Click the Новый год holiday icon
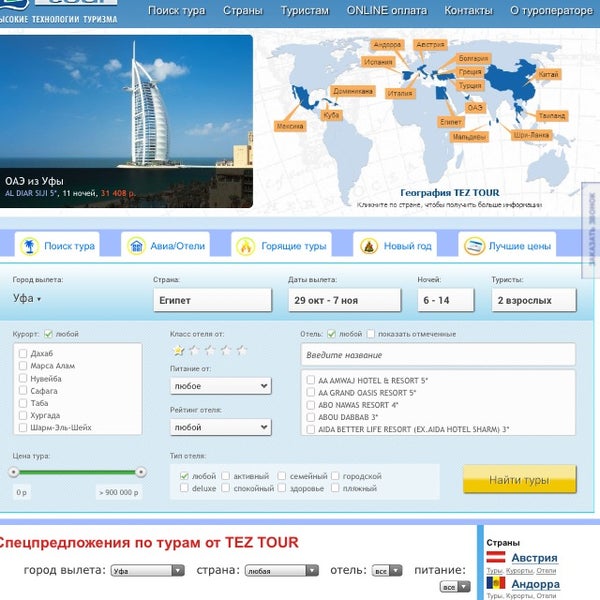Screen dimensions: 600x600 point(369,245)
